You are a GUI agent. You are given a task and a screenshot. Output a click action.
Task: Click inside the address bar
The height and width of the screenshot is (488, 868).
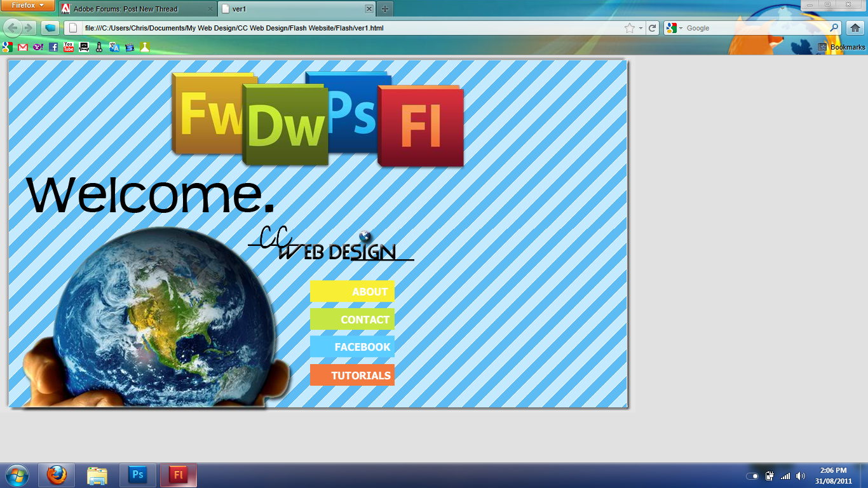[318, 28]
